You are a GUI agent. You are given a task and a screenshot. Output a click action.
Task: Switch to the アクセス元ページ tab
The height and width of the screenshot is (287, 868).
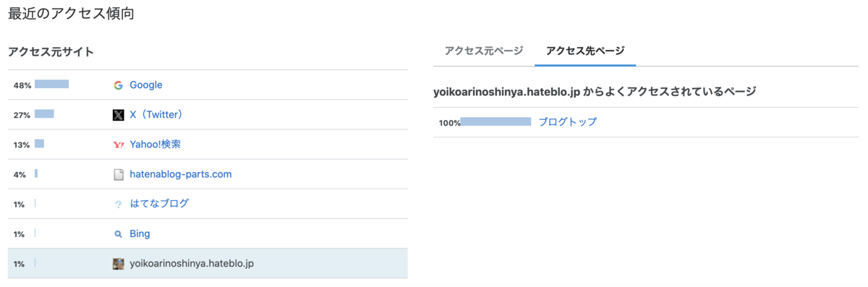click(x=484, y=51)
